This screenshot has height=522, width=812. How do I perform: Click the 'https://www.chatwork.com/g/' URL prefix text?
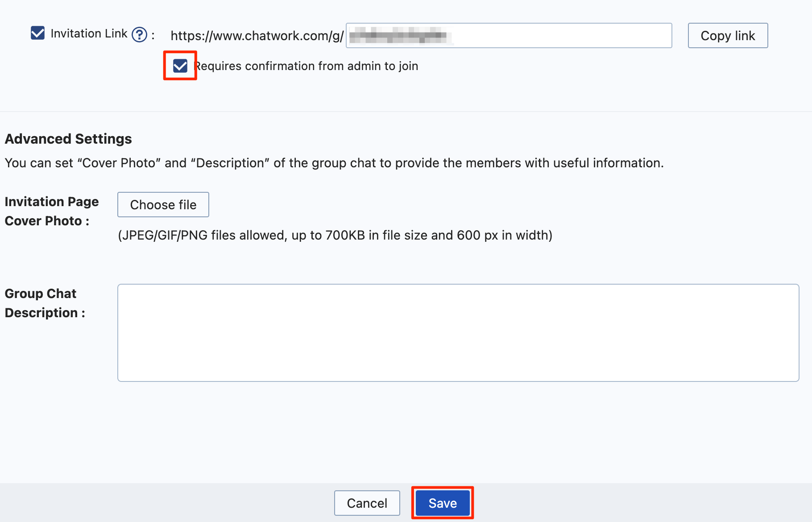[x=257, y=36]
